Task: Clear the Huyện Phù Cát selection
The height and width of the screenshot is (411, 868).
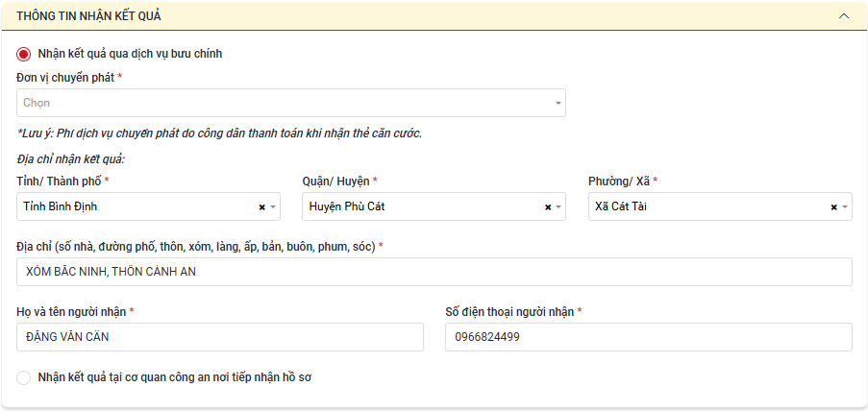Action: tap(548, 206)
